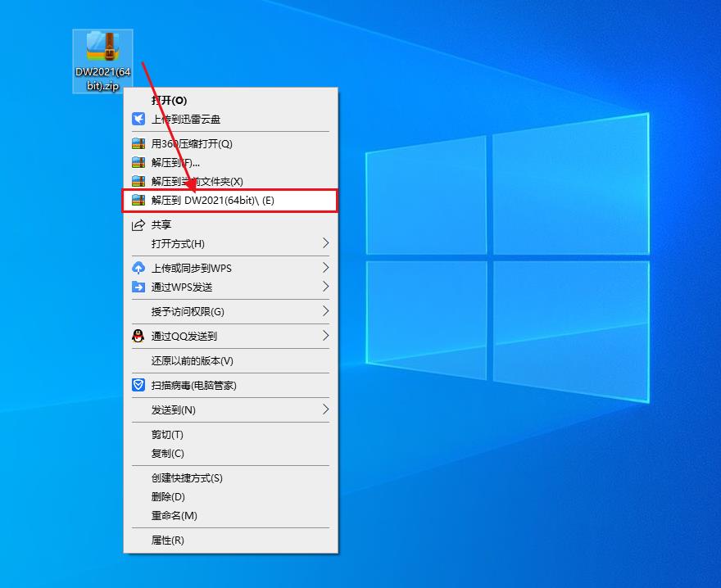Image resolution: width=721 pixels, height=588 pixels.
Task: Run 扫描病毒(电脑管家) scan
Action: pyautogui.click(x=231, y=385)
